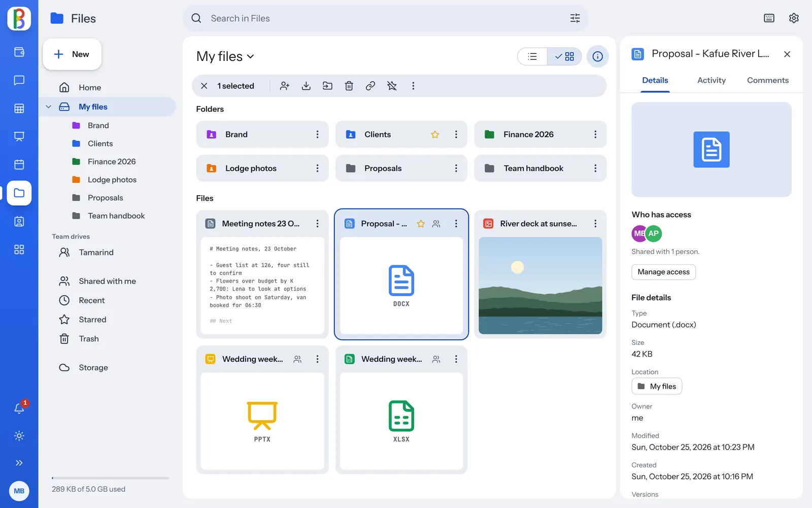This screenshot has width=812, height=508.
Task: Toggle the details info panel
Action: [598, 56]
